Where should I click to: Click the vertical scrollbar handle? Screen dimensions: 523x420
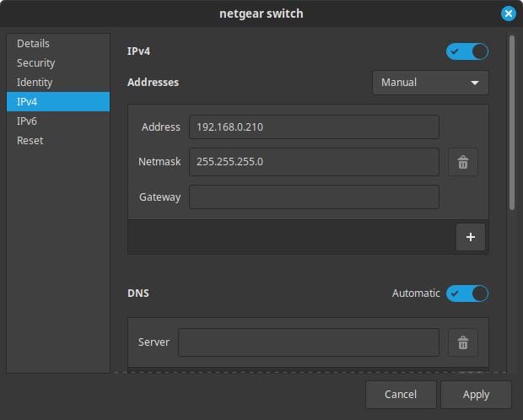[x=512, y=123]
